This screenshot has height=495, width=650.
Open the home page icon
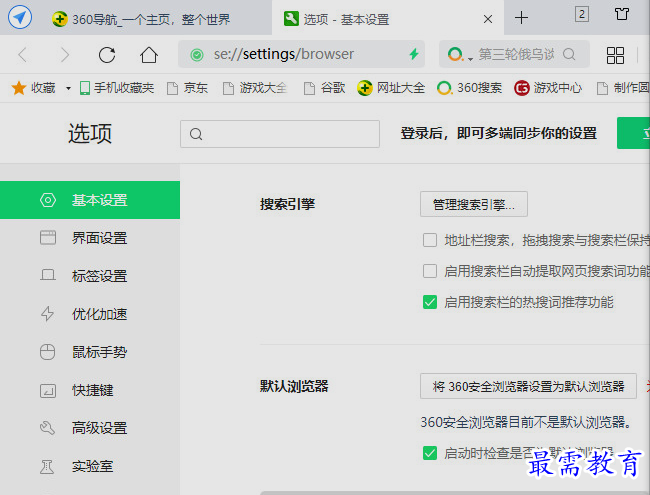pos(149,55)
